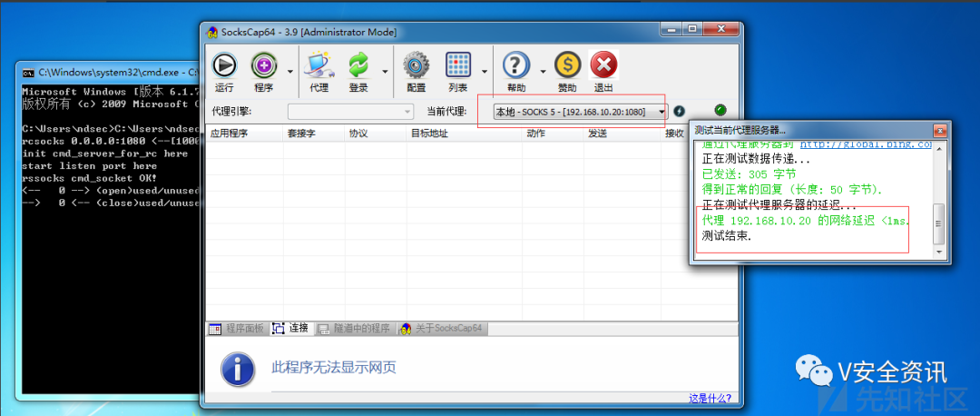
Task: Open the 代理 (Proxy) toolbar icon
Action: [318, 65]
